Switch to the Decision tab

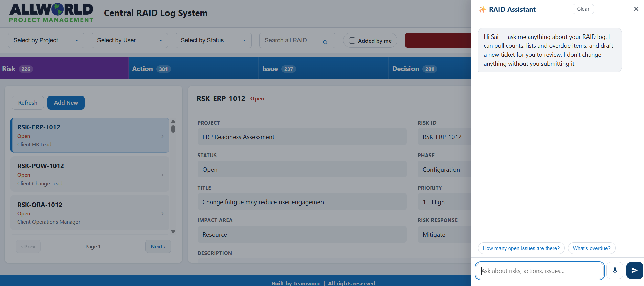pos(429,68)
